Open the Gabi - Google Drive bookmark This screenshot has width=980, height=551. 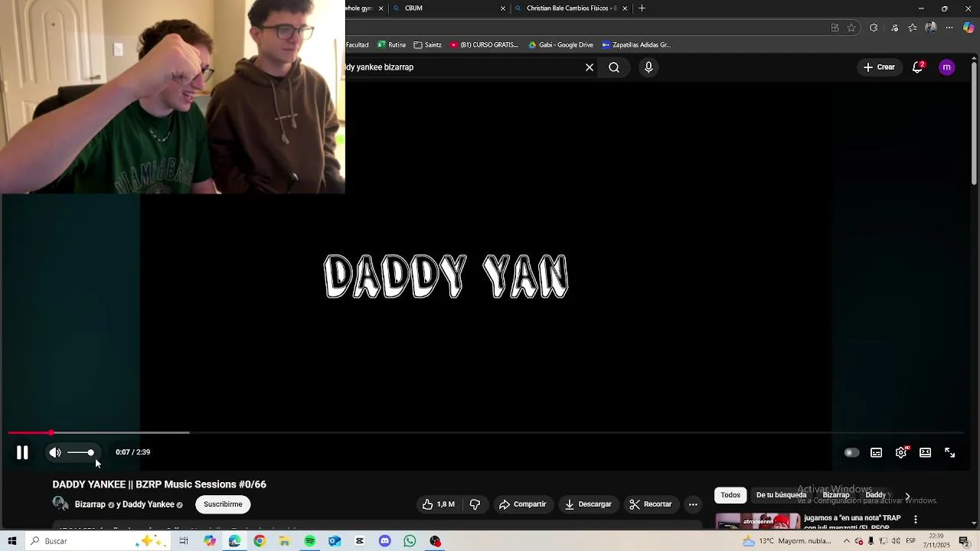560,45
